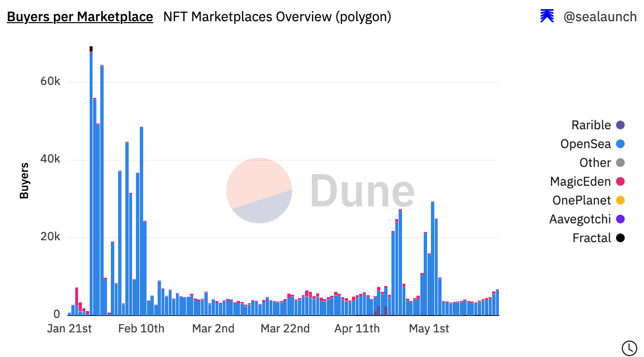Click the Sealaunch logo icon

click(547, 16)
